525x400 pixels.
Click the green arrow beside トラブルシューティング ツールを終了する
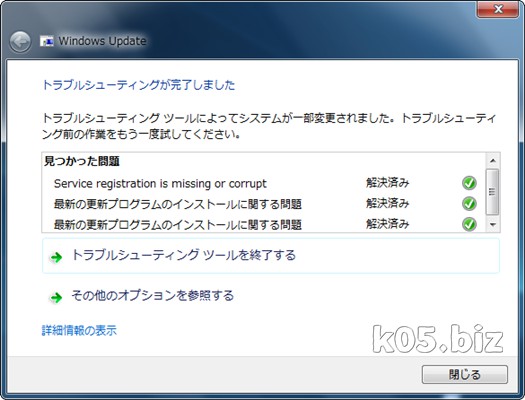pos(56,257)
